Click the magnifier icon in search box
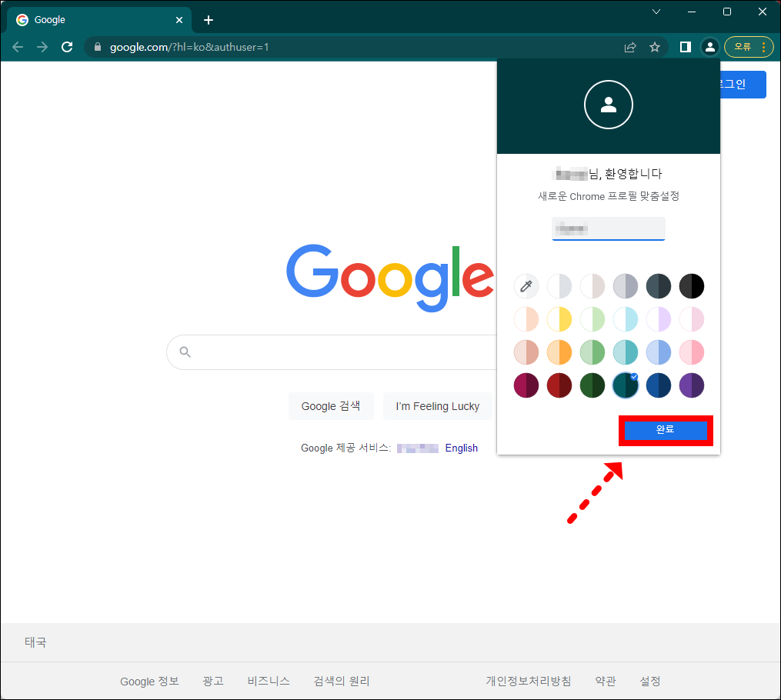This screenshot has height=700, width=781. (x=185, y=352)
